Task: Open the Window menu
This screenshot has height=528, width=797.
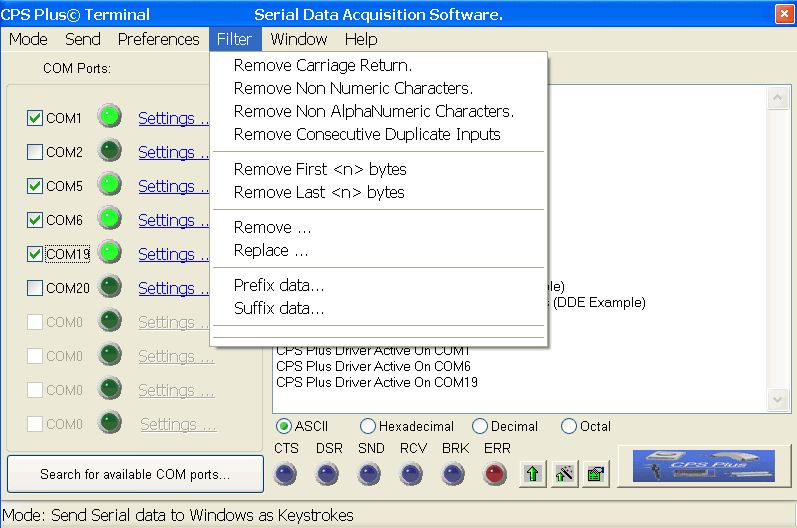Action: pyautogui.click(x=299, y=39)
